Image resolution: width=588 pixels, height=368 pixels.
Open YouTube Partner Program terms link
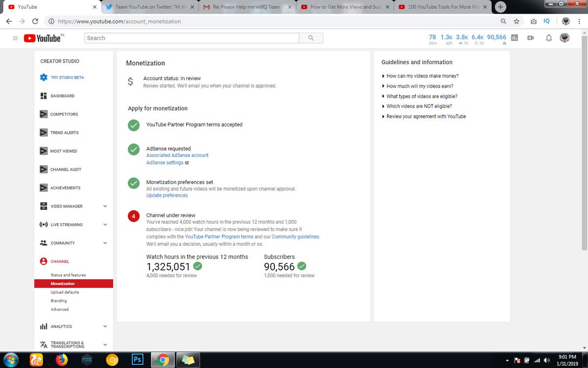[x=219, y=237]
